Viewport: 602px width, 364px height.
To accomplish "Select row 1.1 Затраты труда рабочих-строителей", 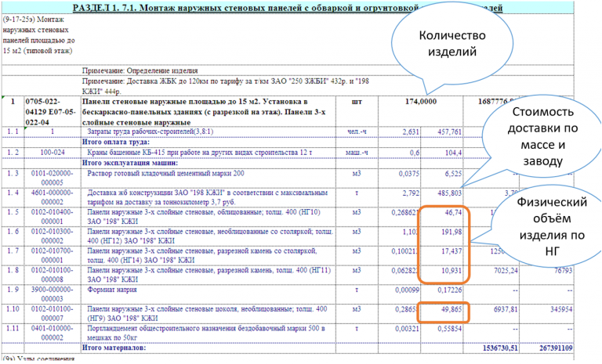I will click(x=287, y=132).
